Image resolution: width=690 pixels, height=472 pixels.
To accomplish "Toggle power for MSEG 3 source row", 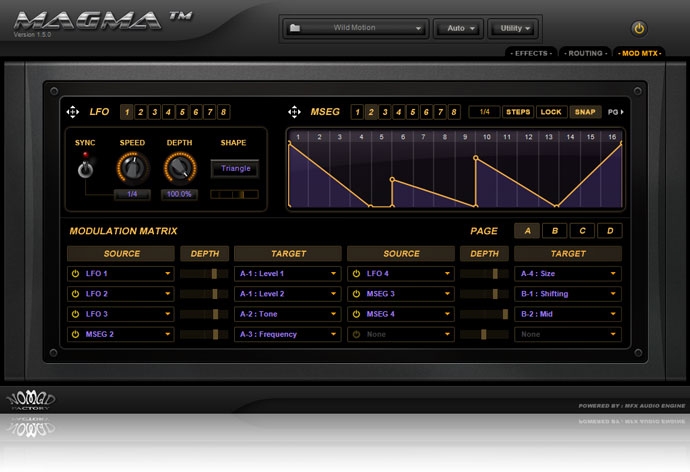I will [x=356, y=294].
